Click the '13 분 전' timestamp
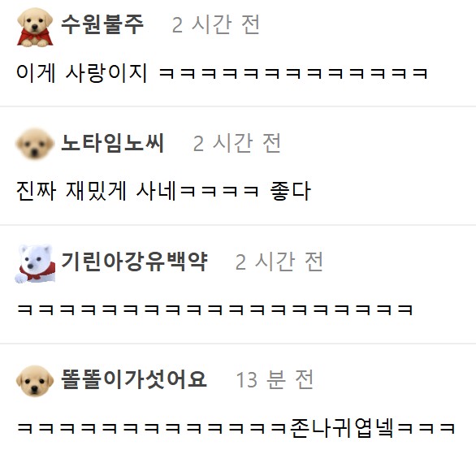This screenshot has height=450, width=476. click(x=275, y=379)
